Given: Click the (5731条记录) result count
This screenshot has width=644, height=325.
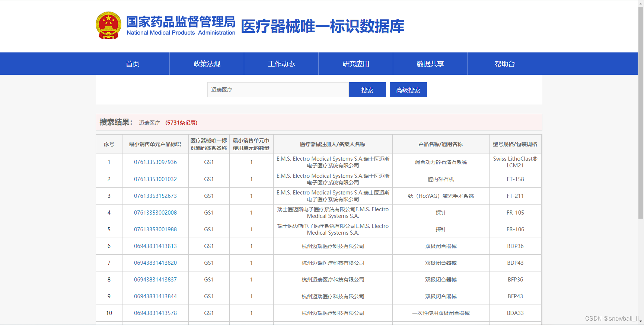Looking at the screenshot, I should [x=181, y=123].
